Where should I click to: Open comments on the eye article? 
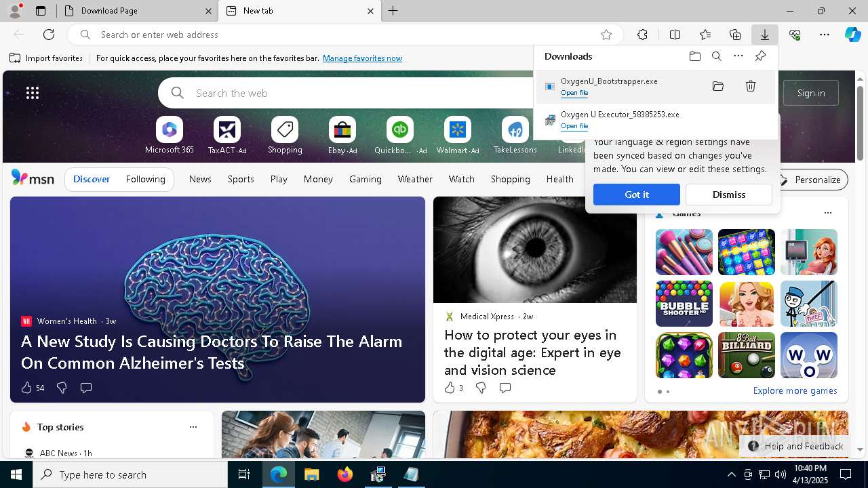(505, 388)
